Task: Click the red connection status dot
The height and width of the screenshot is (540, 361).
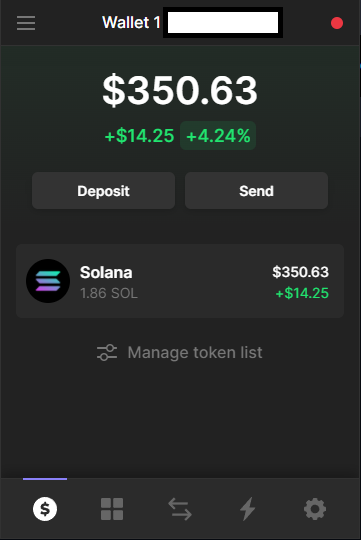Action: pyautogui.click(x=337, y=23)
